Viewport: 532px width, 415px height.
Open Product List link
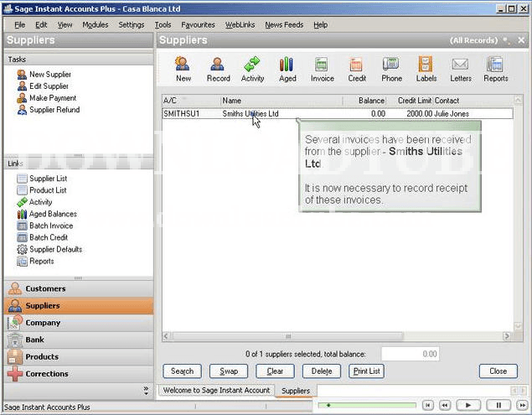click(42, 190)
